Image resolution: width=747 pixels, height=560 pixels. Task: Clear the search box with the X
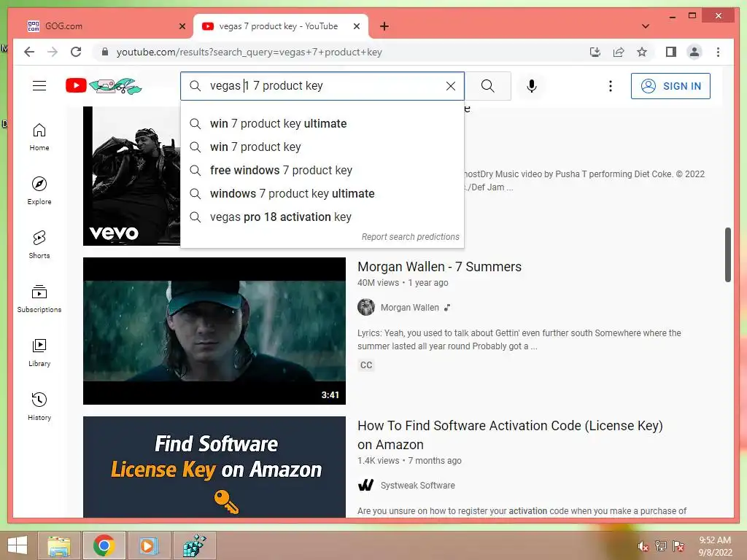coord(450,86)
